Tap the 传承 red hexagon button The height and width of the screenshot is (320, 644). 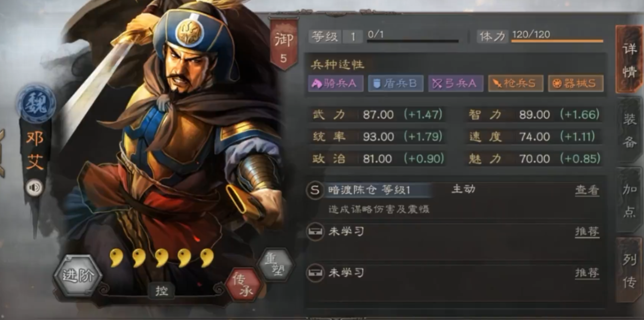244,285
